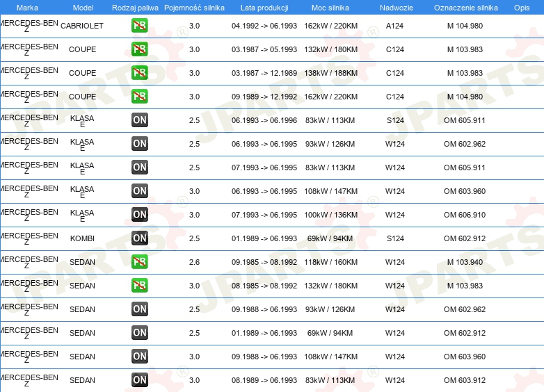Select the CABRIOLET model cell

[x=82, y=26]
